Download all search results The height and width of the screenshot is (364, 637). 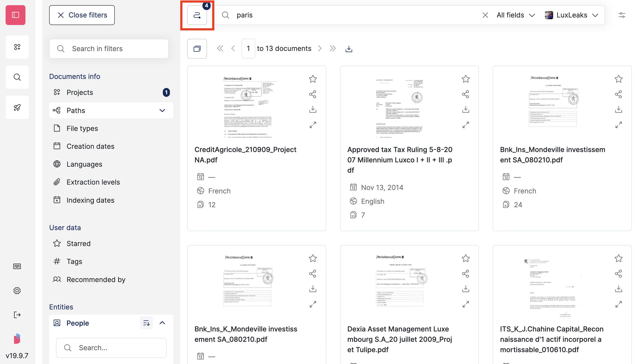click(x=349, y=49)
